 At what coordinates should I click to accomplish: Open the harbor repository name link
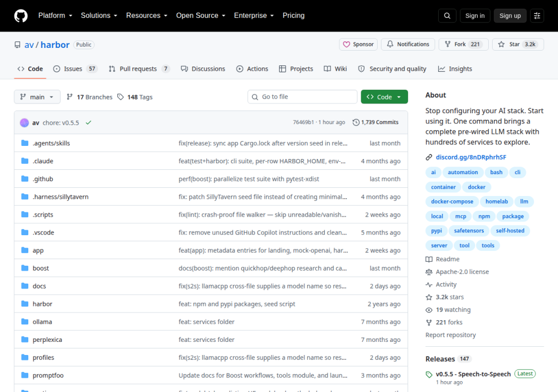[55, 45]
